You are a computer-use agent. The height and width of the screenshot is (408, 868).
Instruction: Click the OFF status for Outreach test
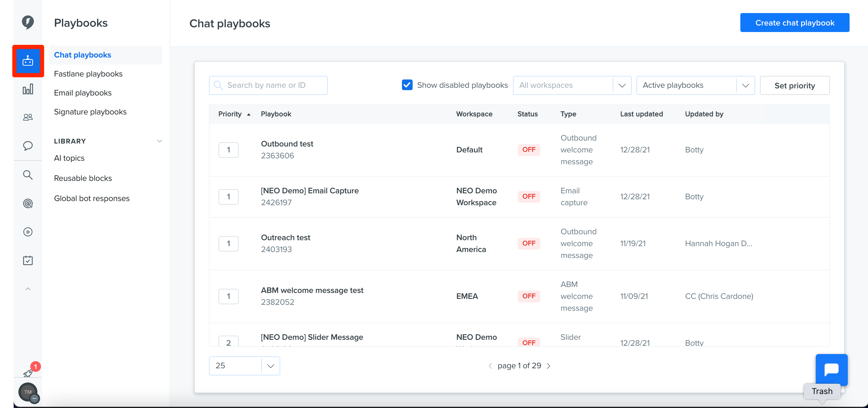529,243
